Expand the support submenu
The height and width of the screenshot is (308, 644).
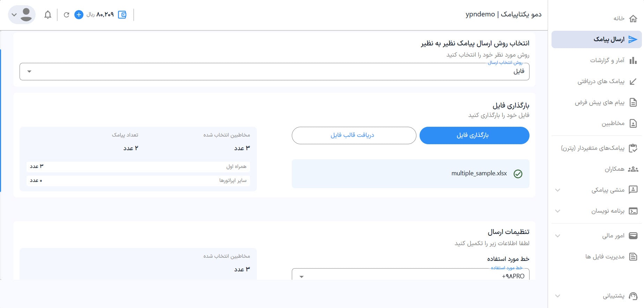(558, 296)
